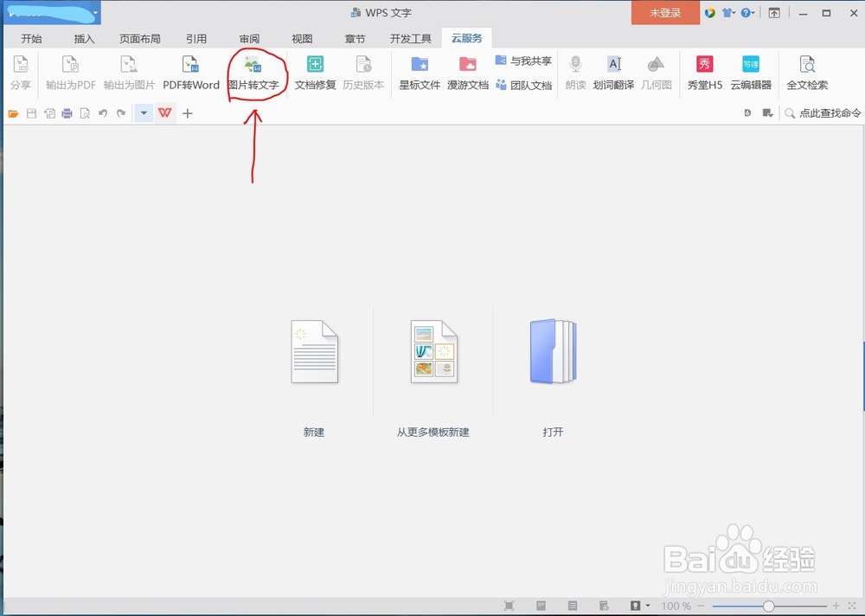This screenshot has width=865, height=616.
Task: Open 团队文档 team documents
Action: (x=523, y=85)
